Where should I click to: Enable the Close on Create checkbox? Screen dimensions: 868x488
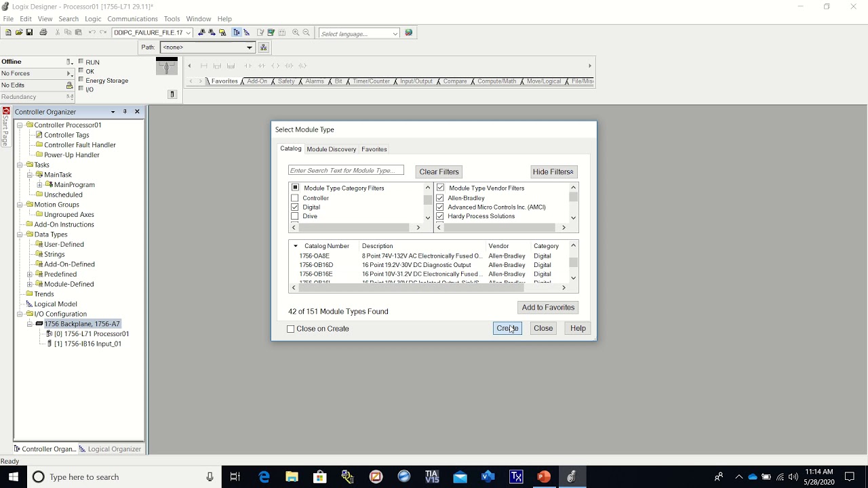click(x=291, y=329)
